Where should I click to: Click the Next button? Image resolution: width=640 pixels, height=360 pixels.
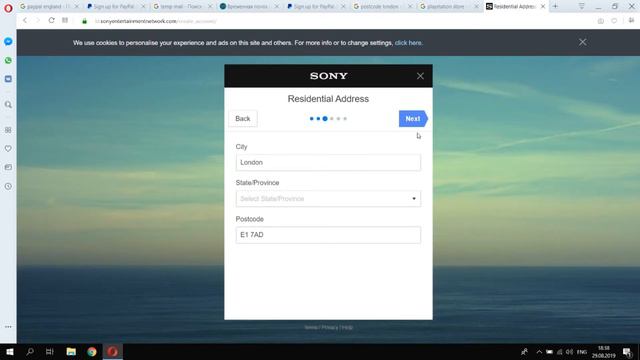tap(413, 119)
